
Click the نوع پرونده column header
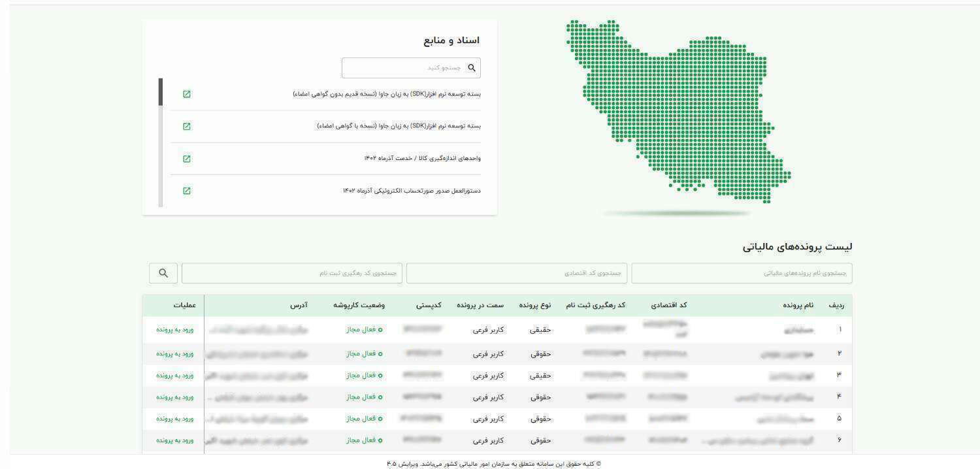click(x=535, y=305)
